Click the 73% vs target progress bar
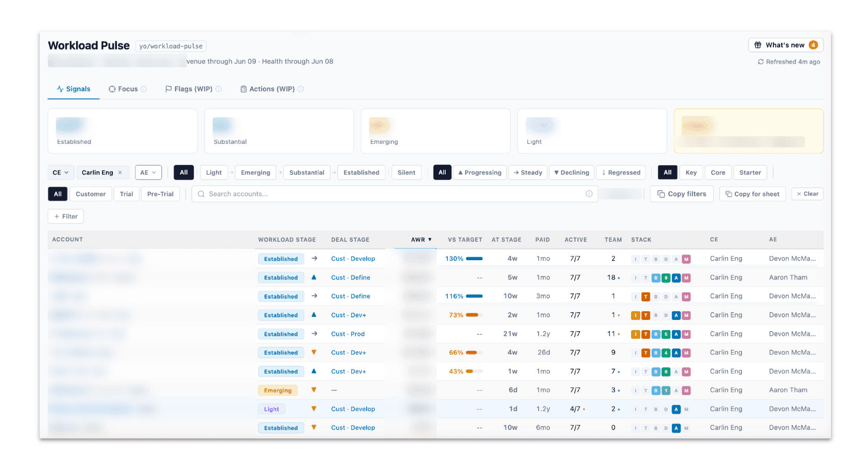868x473 pixels. (x=474, y=315)
